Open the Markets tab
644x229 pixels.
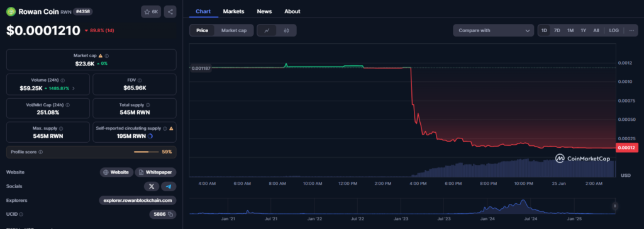[234, 11]
